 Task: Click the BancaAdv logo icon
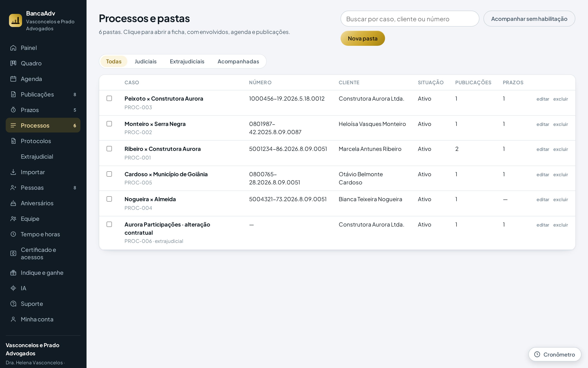15,20
